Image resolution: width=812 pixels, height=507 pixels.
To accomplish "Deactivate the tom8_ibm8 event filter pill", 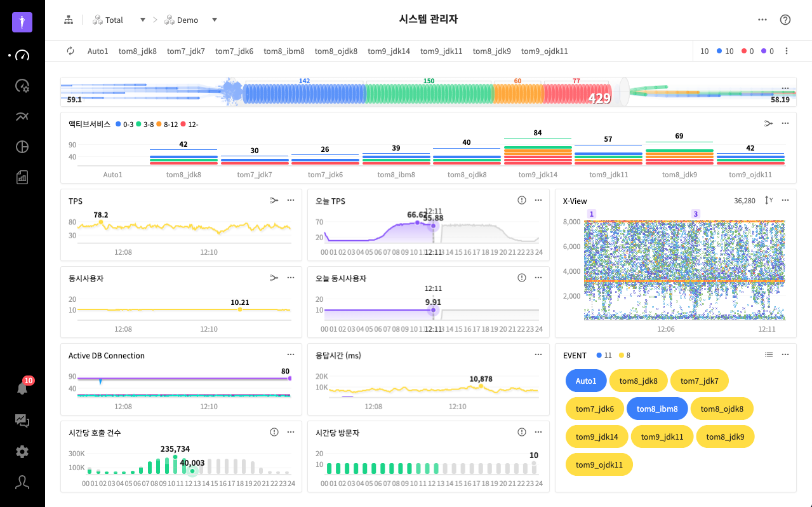I will 657,409.
